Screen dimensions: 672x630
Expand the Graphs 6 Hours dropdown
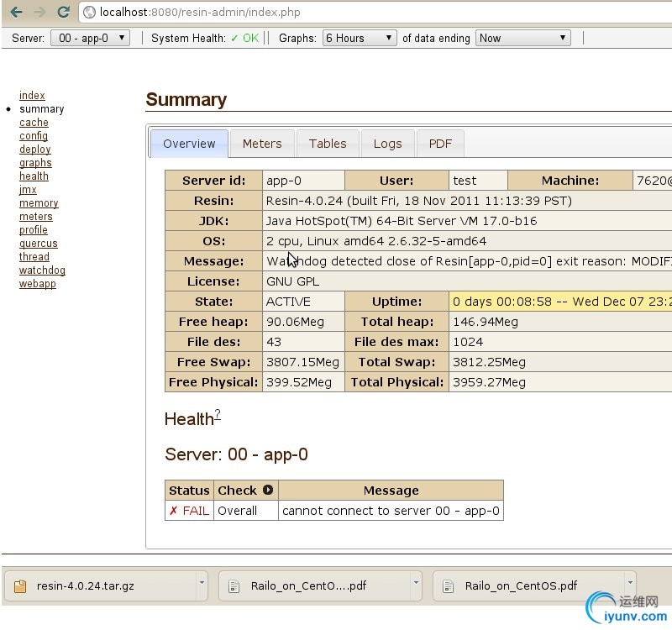coord(360,38)
